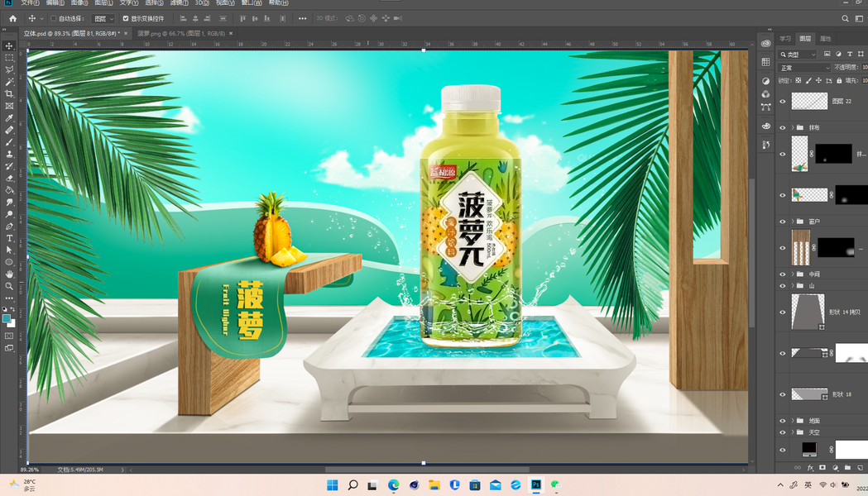Open the 图层 auto-select target dropdown
This screenshot has height=496, width=868.
103,18
